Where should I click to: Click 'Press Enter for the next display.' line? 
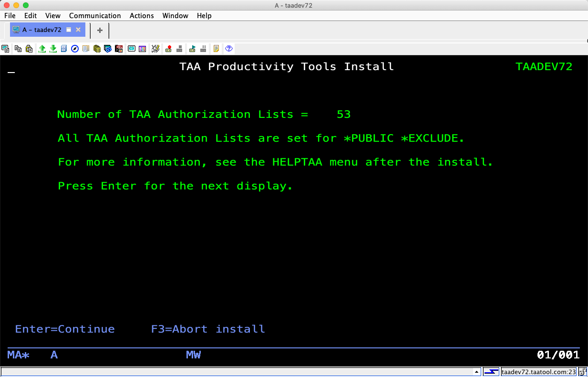(175, 186)
